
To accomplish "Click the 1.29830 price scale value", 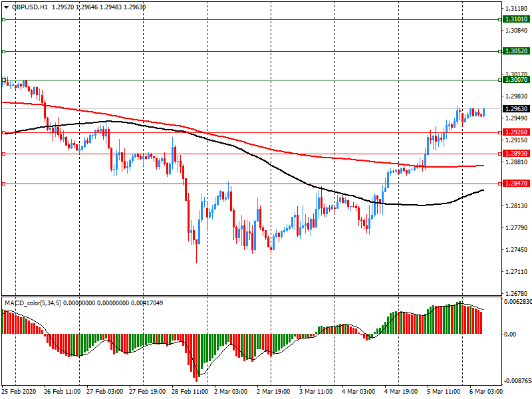I will 517,96.
